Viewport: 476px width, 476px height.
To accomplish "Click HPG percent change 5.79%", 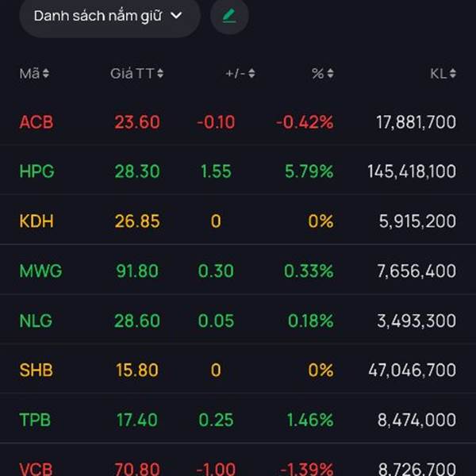I will (x=308, y=171).
